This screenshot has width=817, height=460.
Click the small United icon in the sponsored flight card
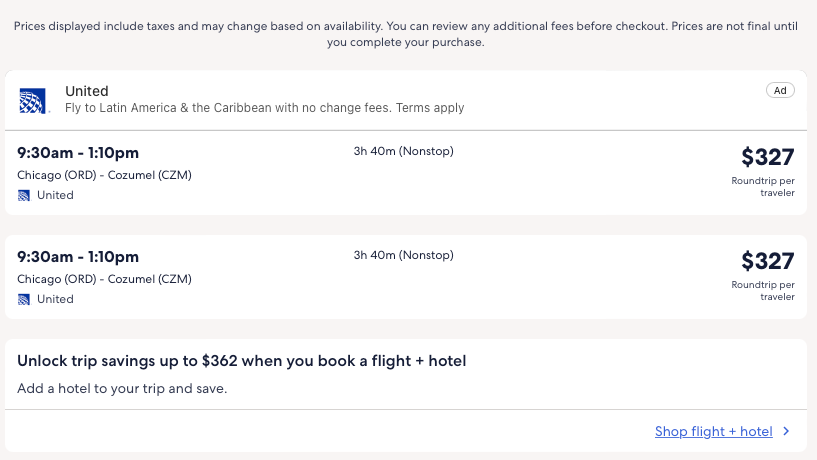click(24, 195)
